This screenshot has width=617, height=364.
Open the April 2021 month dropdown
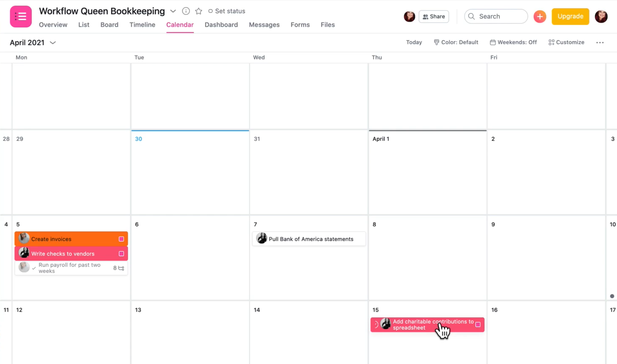[x=52, y=42]
